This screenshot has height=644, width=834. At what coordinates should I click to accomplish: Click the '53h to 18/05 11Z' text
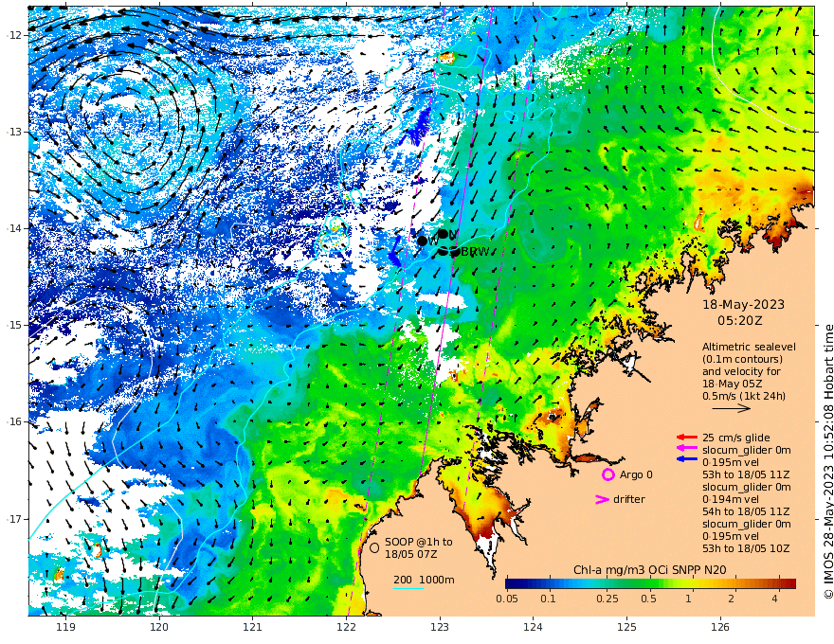click(746, 474)
